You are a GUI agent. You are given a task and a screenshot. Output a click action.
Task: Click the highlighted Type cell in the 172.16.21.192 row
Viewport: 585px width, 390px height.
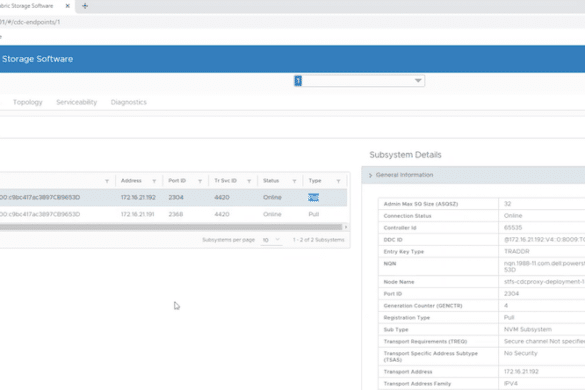313,197
